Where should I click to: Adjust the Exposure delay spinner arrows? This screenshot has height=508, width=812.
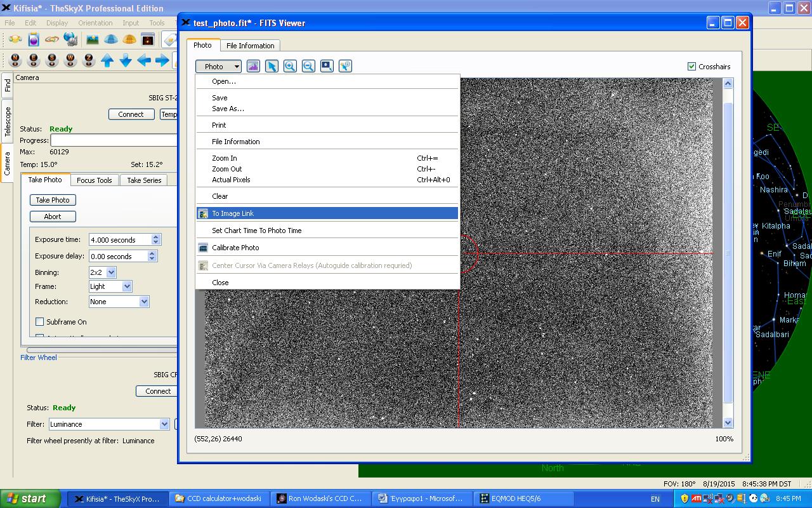coord(152,256)
